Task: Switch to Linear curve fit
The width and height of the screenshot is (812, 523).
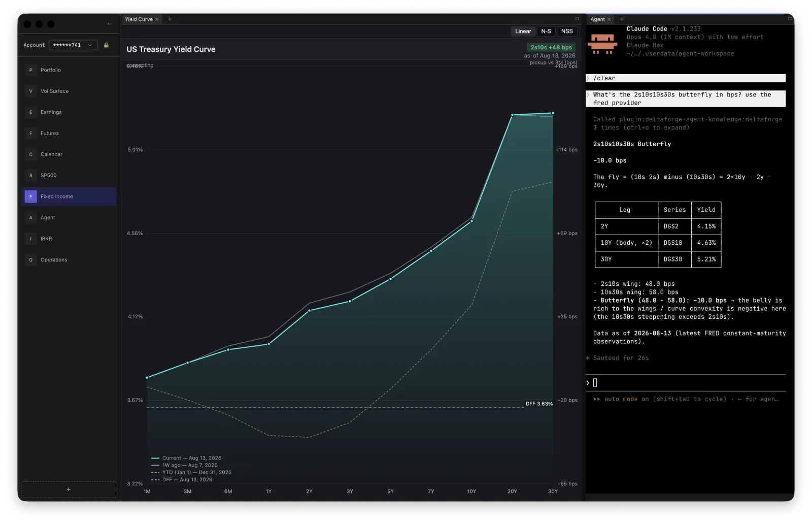Action: [x=523, y=31]
